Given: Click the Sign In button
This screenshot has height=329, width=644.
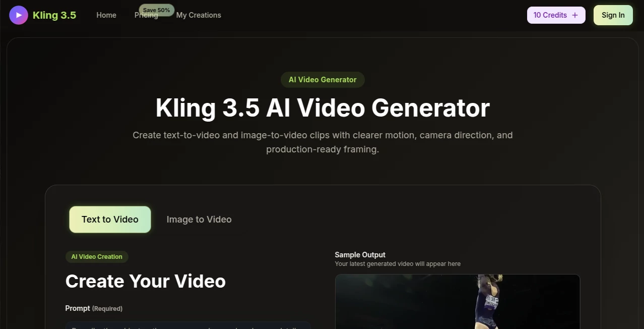Looking at the screenshot, I should click(613, 15).
